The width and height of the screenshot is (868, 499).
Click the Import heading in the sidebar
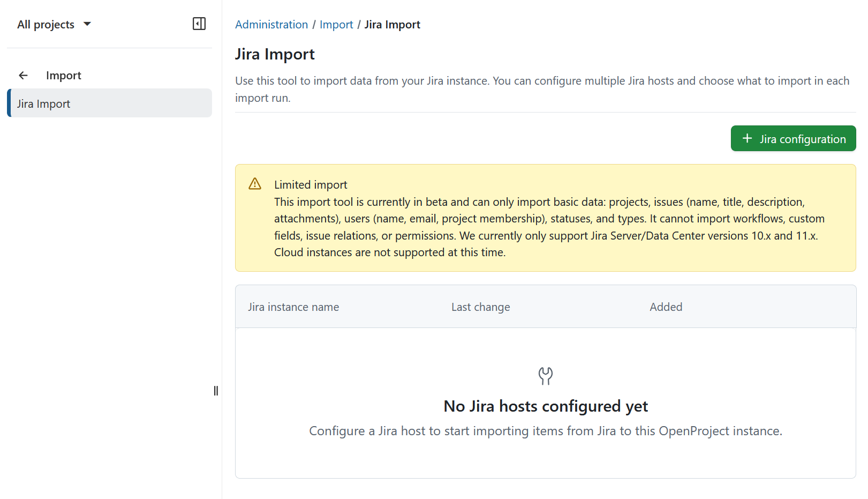(x=63, y=75)
